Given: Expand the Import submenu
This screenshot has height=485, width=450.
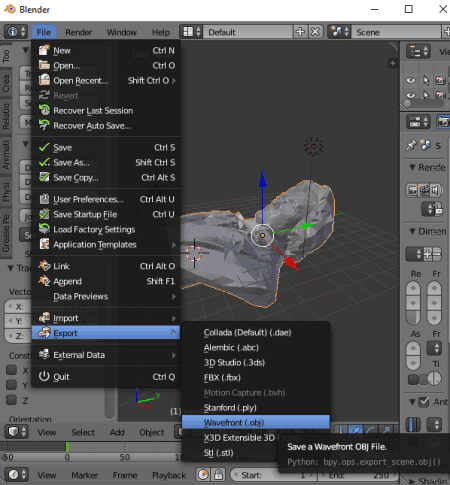Looking at the screenshot, I should point(174,318).
